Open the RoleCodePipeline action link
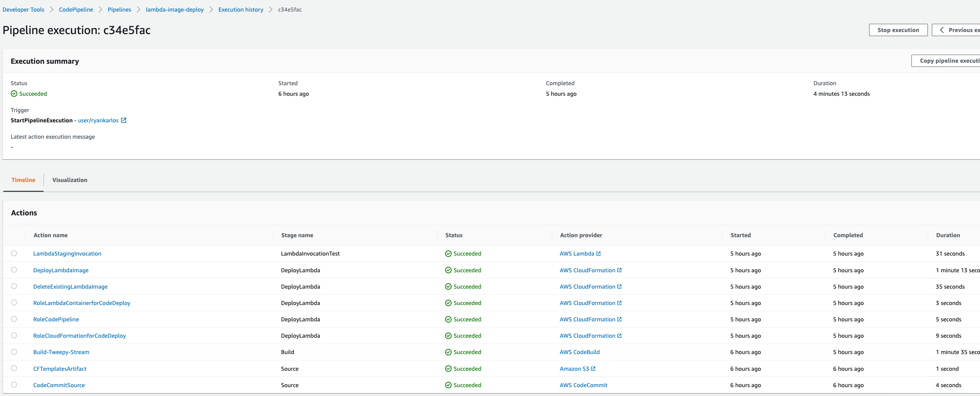The height and width of the screenshot is (396, 980). click(56, 319)
